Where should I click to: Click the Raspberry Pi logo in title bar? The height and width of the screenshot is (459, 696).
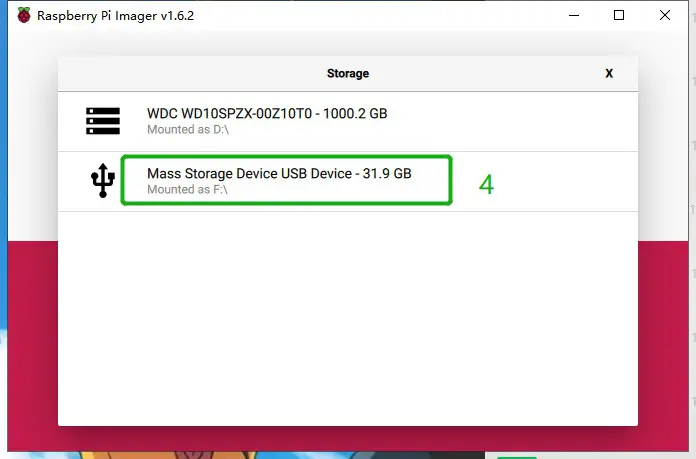23,16
